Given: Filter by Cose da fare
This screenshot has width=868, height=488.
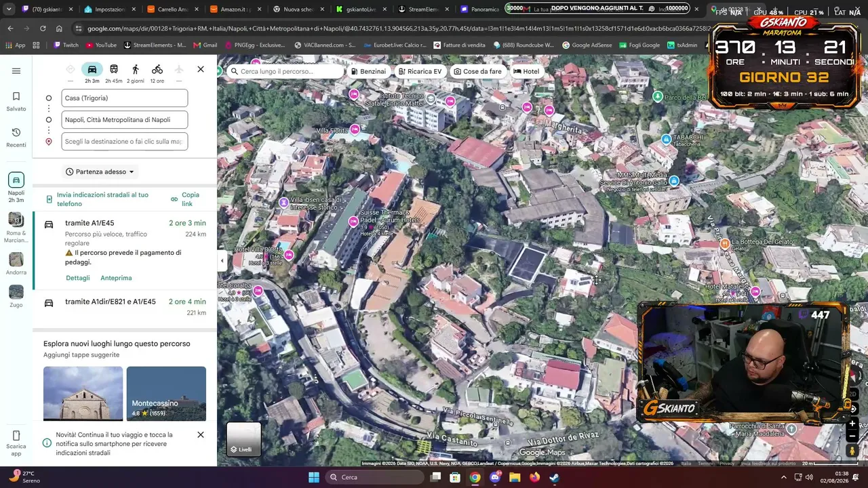Looking at the screenshot, I should (x=478, y=71).
